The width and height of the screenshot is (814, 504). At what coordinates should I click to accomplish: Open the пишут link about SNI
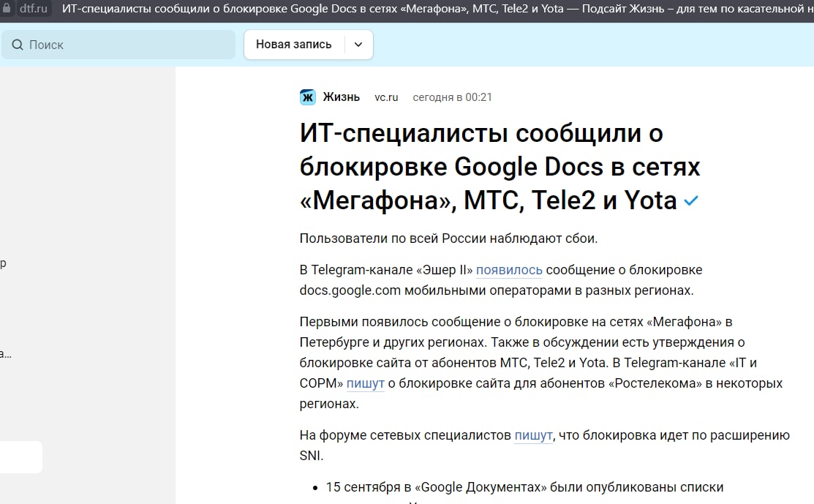[533, 435]
